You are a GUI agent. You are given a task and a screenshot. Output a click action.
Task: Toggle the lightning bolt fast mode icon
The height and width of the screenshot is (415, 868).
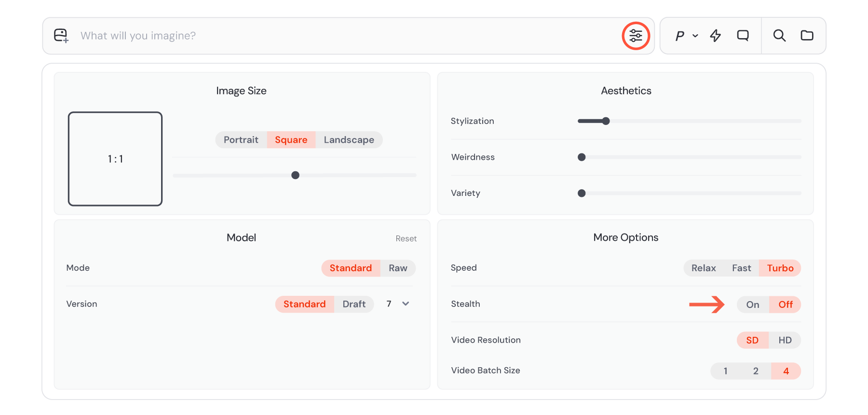pos(716,36)
